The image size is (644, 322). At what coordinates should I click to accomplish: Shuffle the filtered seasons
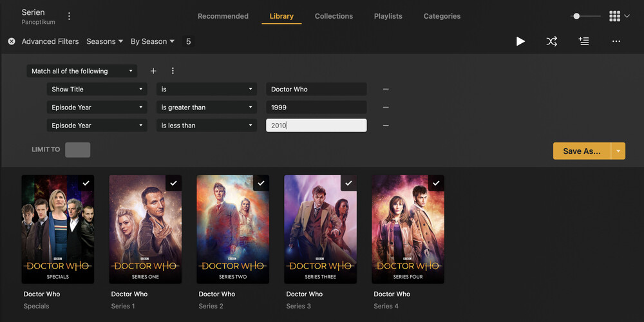552,41
